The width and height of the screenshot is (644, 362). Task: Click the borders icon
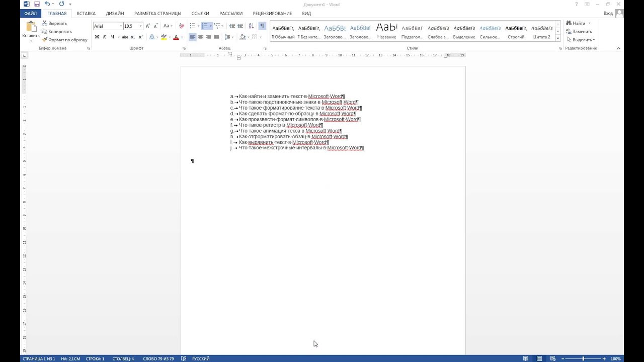click(x=255, y=37)
